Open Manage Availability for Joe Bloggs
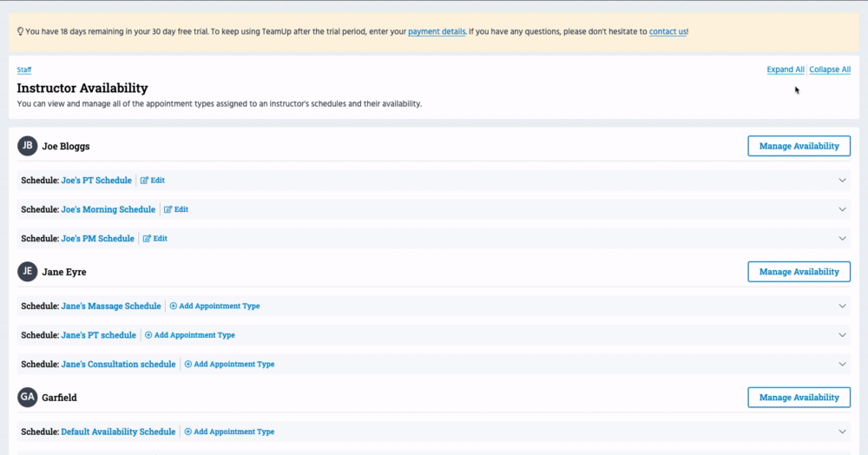This screenshot has width=868, height=455. pos(799,146)
